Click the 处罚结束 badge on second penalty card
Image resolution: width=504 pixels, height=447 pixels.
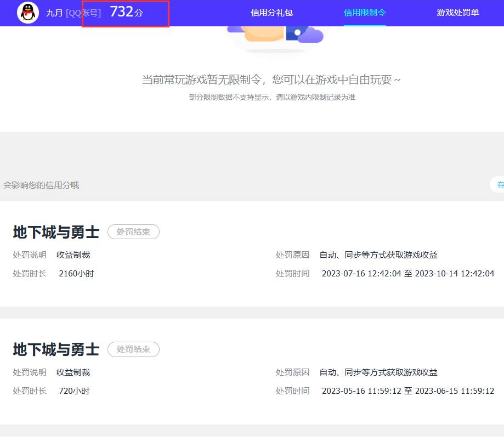(133, 349)
